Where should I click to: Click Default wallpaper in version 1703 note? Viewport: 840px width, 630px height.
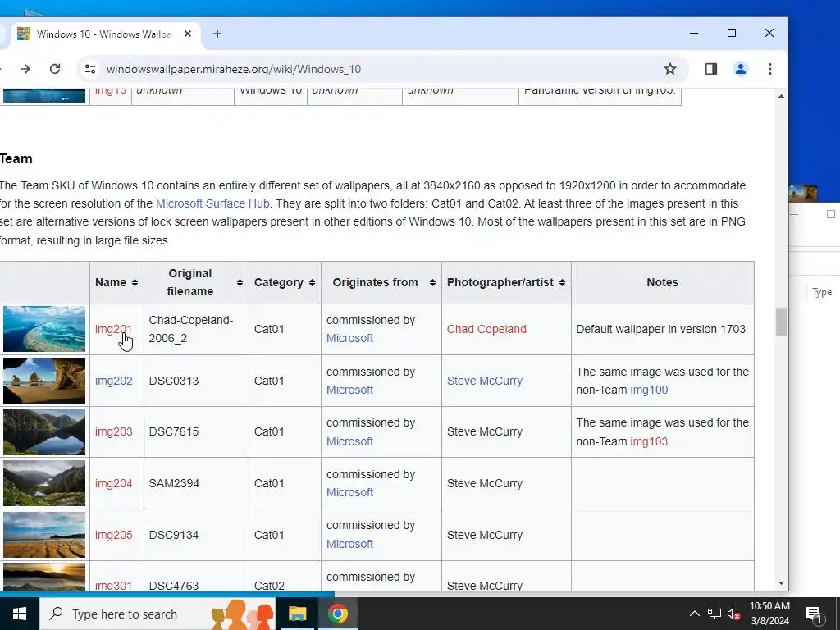pyautogui.click(x=660, y=329)
